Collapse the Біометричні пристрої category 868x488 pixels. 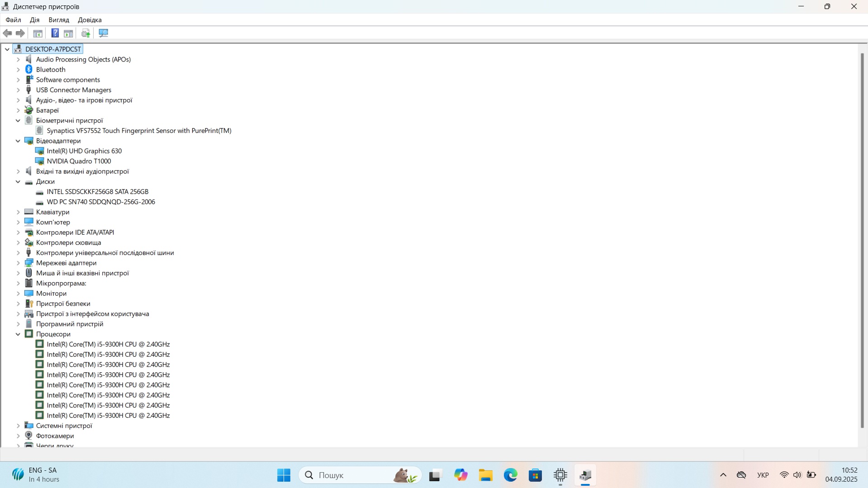click(x=18, y=120)
